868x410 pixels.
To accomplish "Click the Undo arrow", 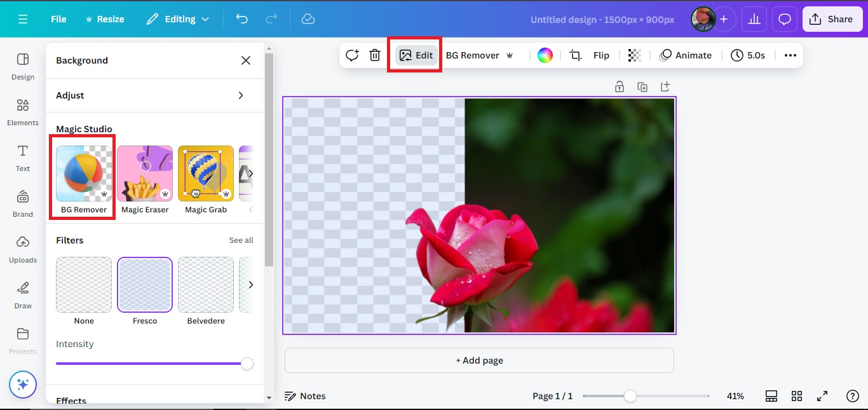I will 241,19.
